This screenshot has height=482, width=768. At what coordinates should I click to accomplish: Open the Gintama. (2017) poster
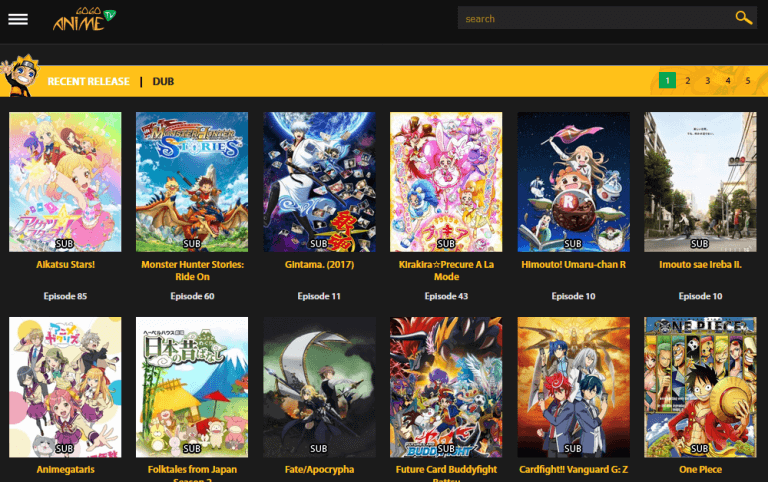(x=319, y=182)
